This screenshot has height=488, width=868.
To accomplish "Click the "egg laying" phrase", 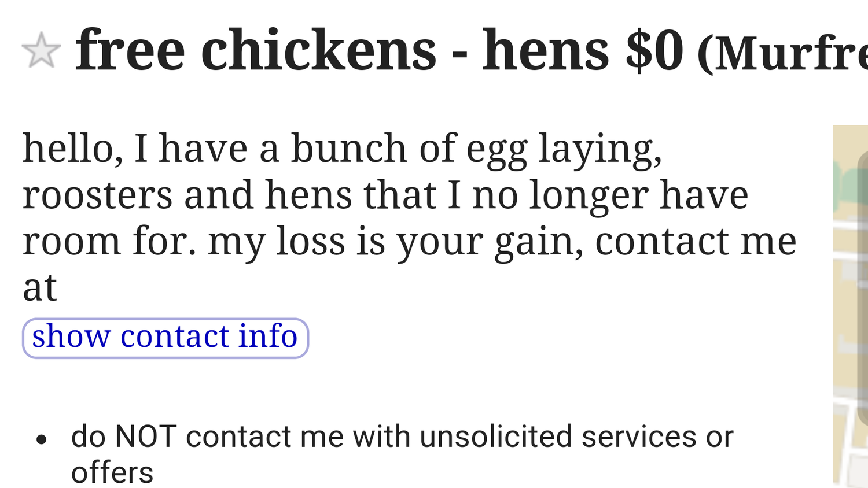I will point(563,150).
